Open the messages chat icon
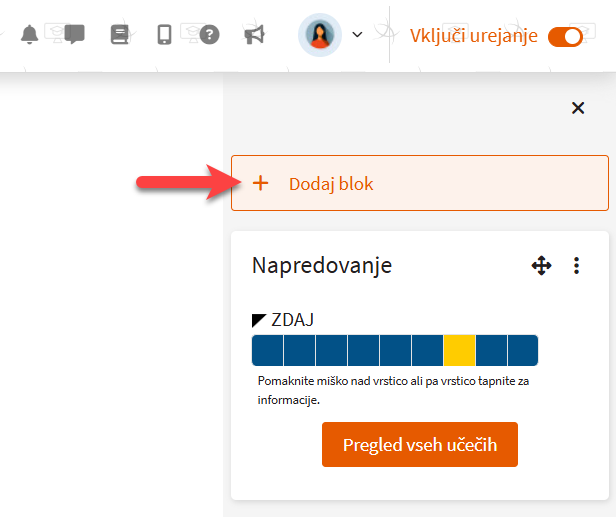 73,35
